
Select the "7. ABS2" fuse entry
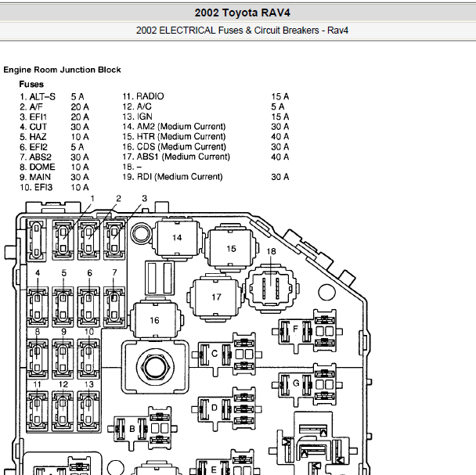35,157
